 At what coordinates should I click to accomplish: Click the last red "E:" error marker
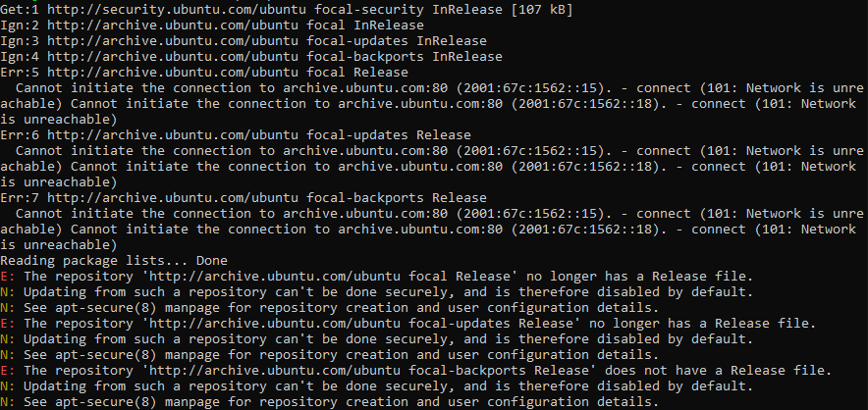(x=5, y=371)
